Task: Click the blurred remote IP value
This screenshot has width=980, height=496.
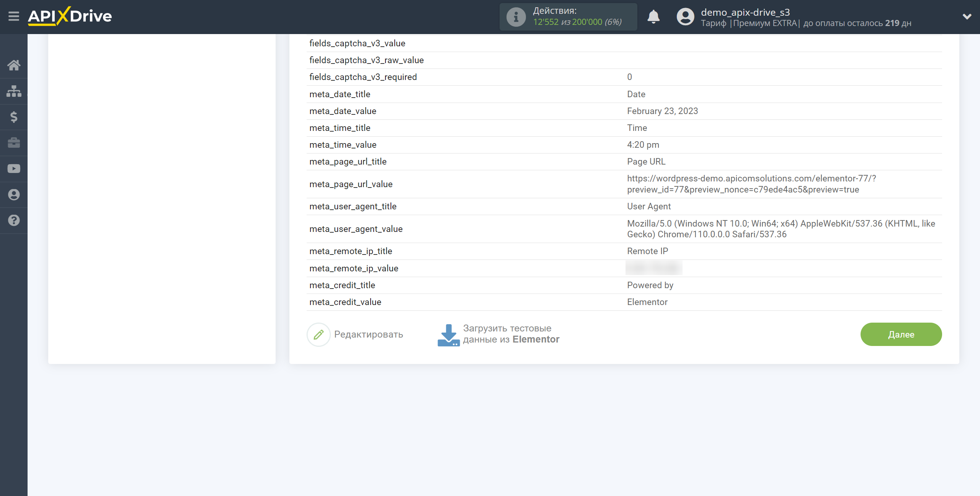Action: click(654, 268)
